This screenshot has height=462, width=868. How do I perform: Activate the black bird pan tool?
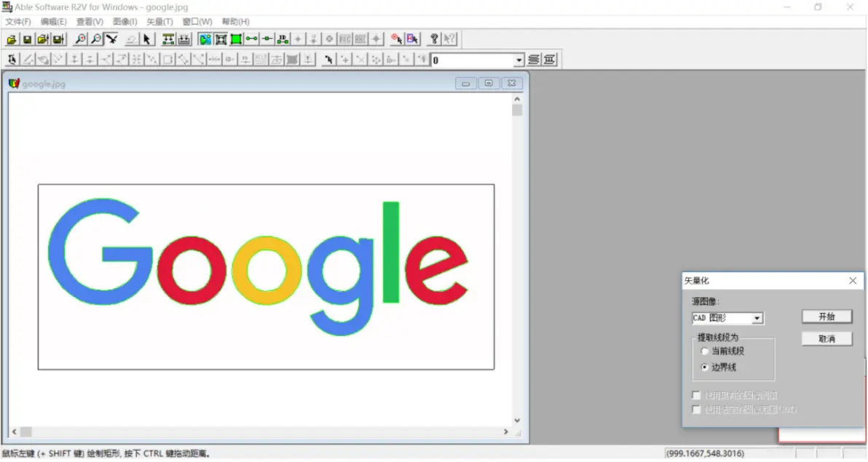(x=112, y=39)
